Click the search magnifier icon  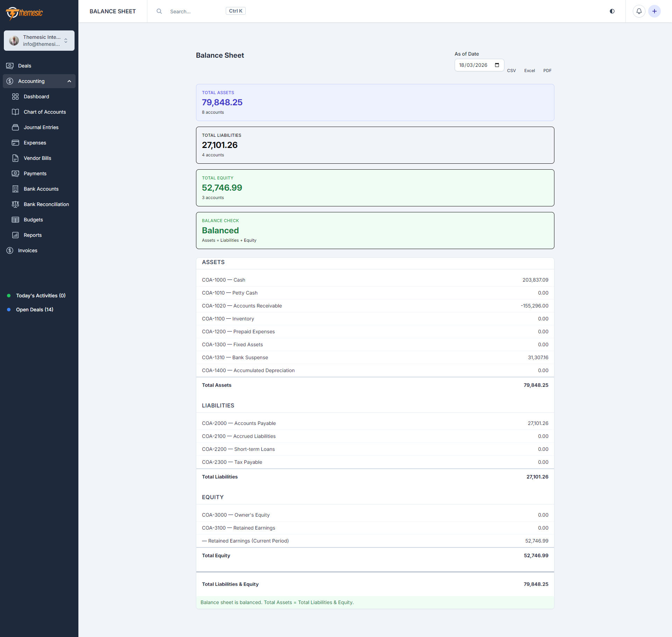coord(159,11)
